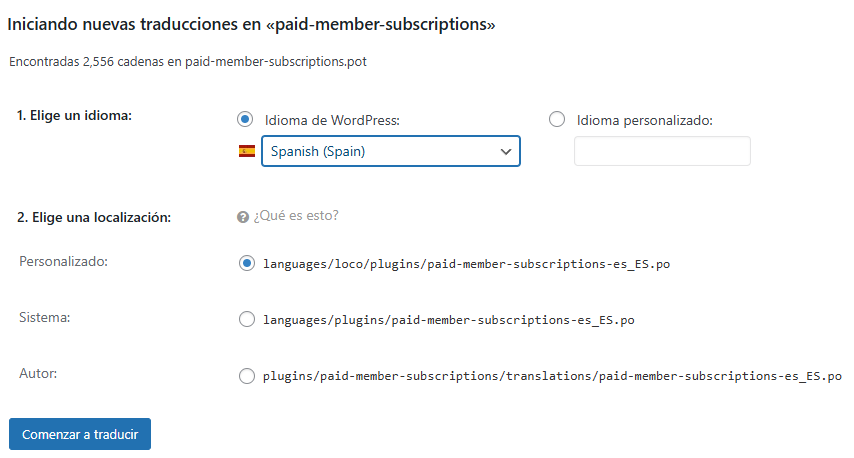Click the languages/loco/plugins file path label
Screen dimensions: 854x458
[466, 264]
